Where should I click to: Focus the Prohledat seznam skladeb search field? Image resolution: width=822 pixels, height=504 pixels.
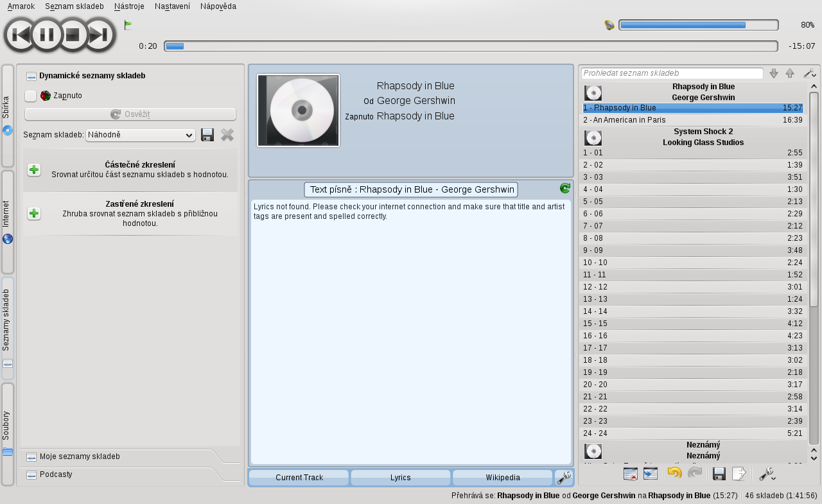(672, 73)
